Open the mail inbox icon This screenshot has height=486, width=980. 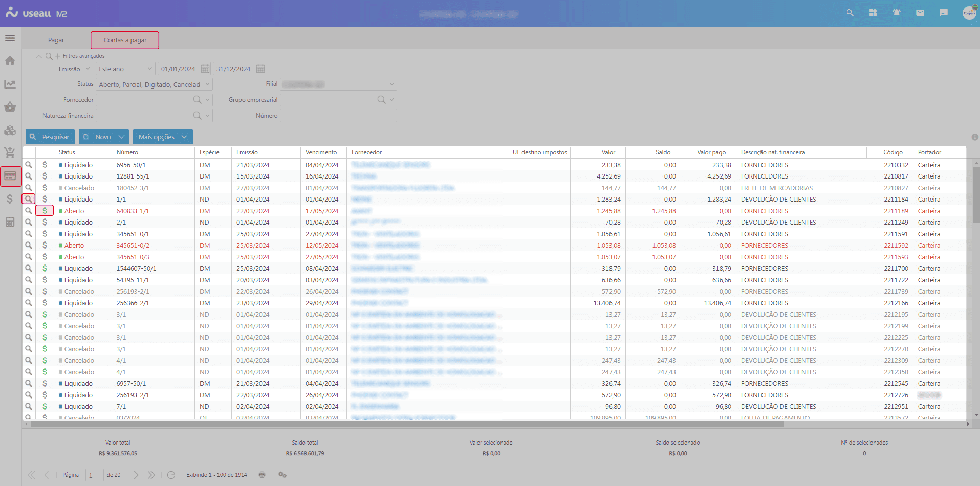[920, 13]
